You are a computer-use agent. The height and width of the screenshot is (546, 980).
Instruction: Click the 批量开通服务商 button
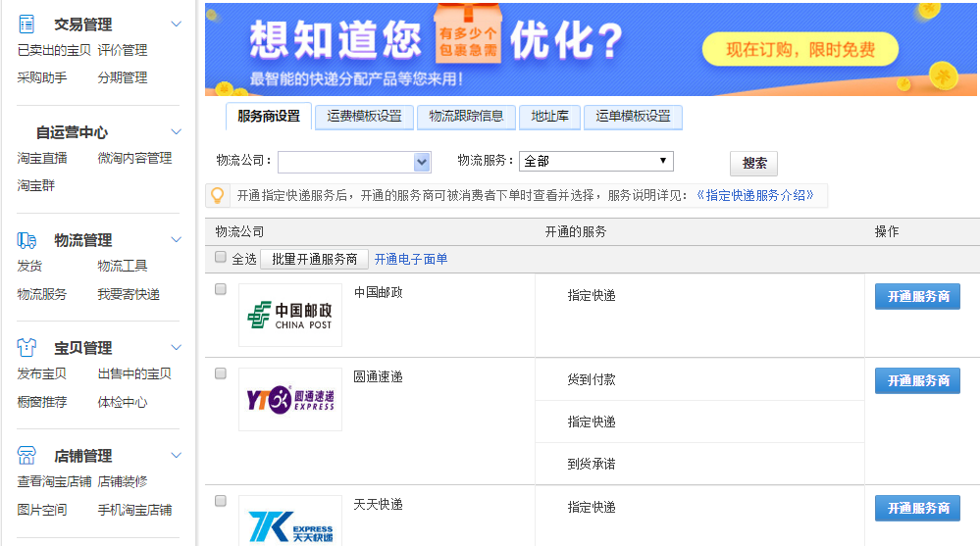(x=314, y=259)
